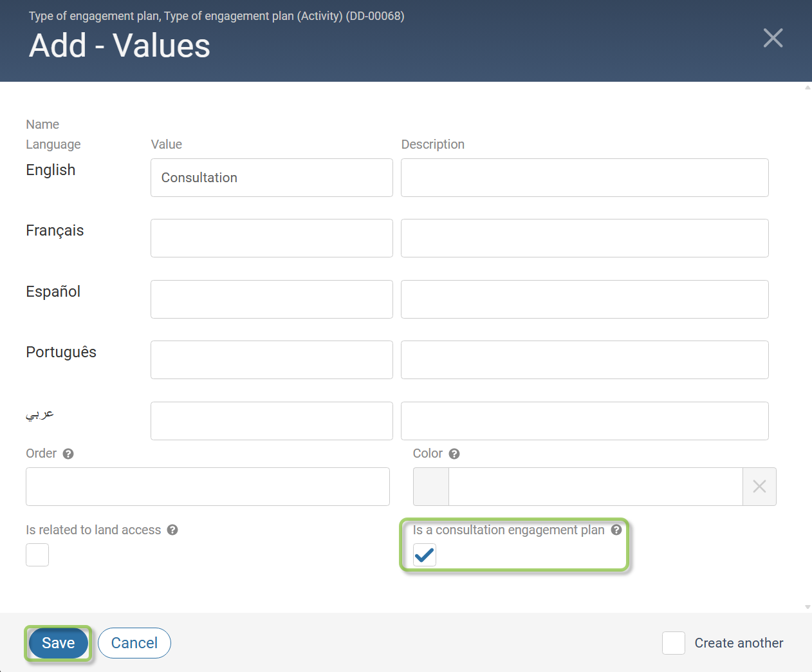Focus the Português Value field
The image size is (812, 672).
[272, 360]
